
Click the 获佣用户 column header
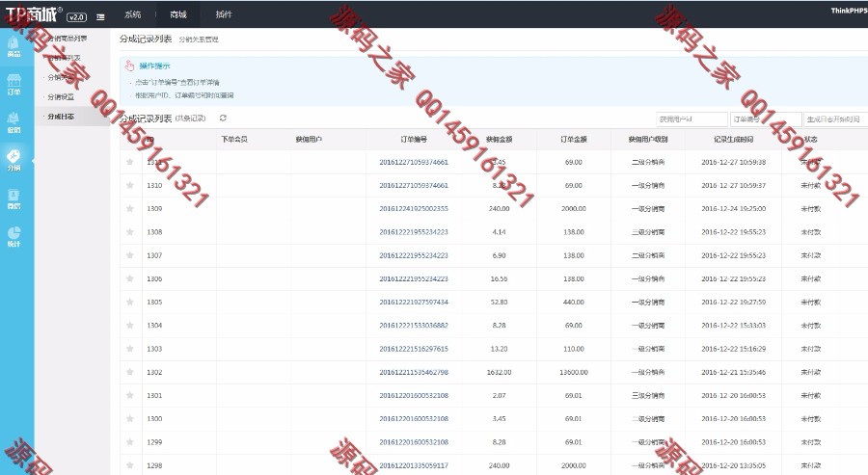[x=309, y=140]
